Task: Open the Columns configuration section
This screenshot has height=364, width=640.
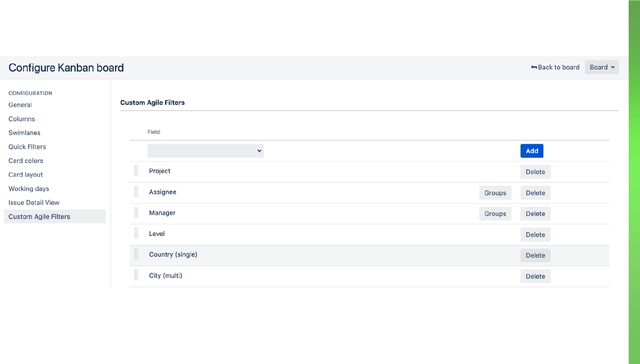Action: point(22,119)
